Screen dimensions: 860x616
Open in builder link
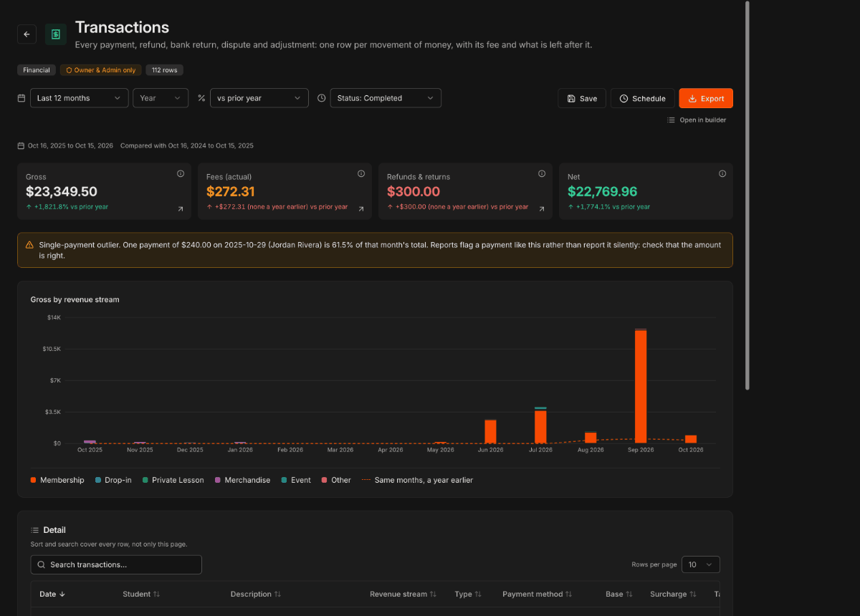coord(697,120)
